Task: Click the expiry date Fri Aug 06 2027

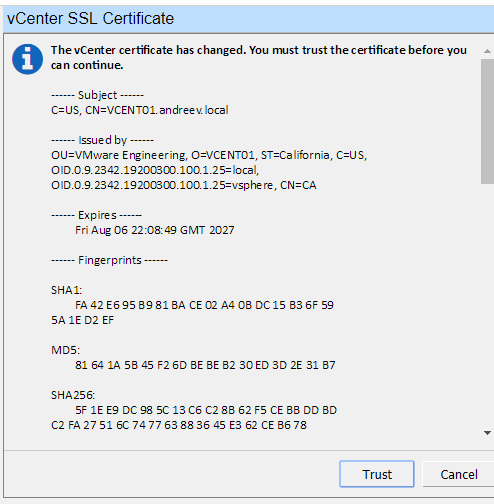Action: click(x=155, y=230)
